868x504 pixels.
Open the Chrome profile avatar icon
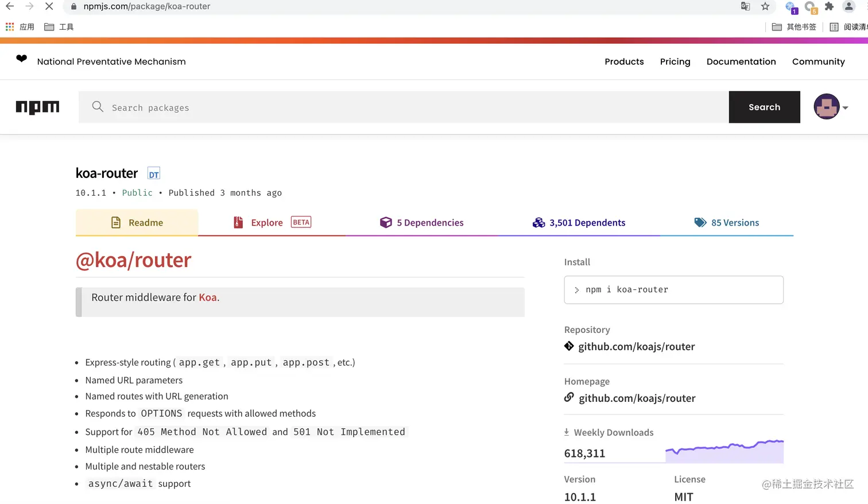coord(848,6)
